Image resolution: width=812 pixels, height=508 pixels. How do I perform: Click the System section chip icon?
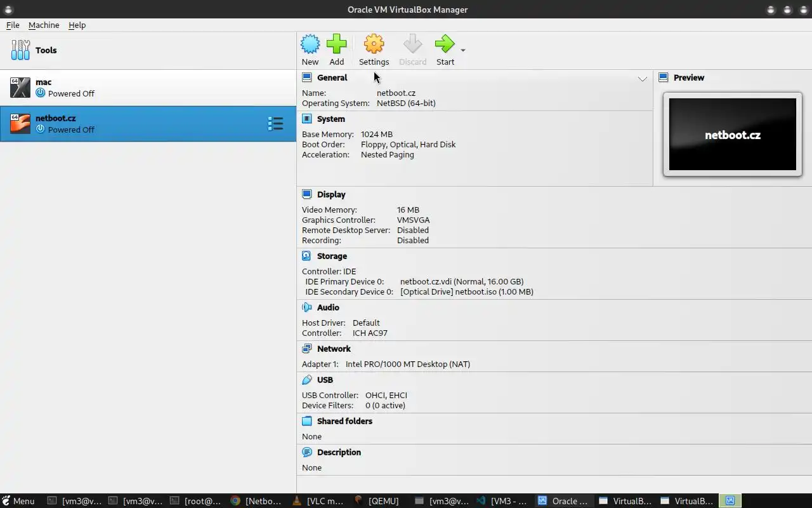(x=307, y=119)
